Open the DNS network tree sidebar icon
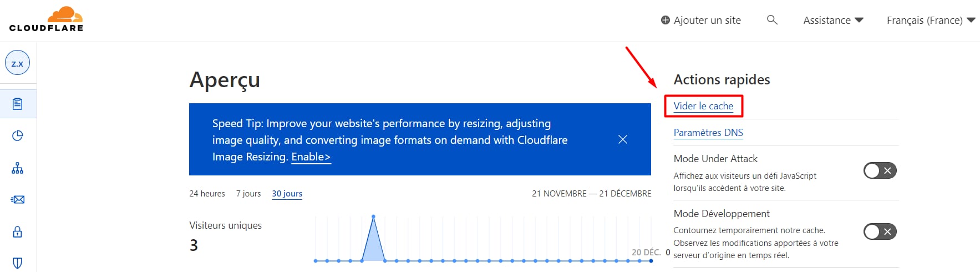 (18, 168)
